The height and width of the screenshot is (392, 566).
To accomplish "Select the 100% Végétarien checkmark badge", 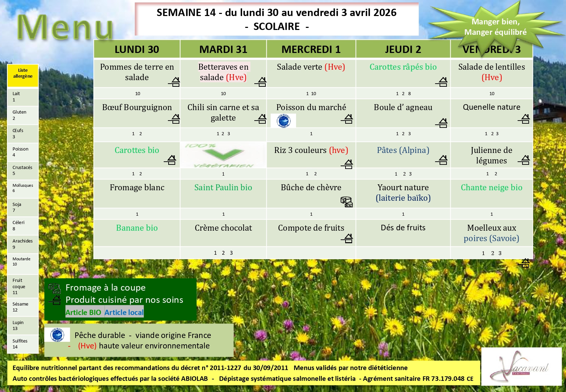I will click(223, 155).
